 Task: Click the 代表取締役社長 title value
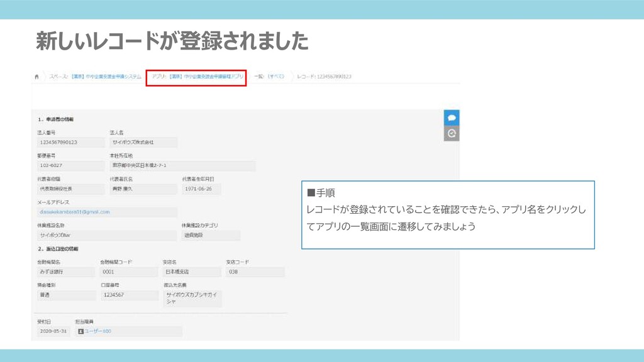[x=70, y=189]
